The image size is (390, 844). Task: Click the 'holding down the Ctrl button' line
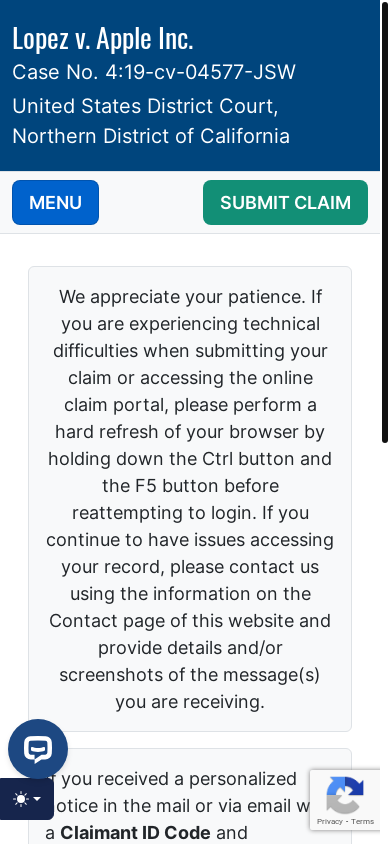(190, 459)
